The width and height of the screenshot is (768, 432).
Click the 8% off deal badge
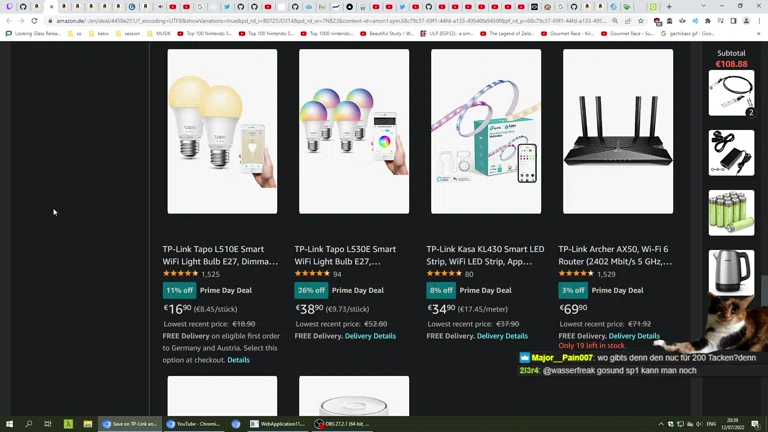(441, 290)
